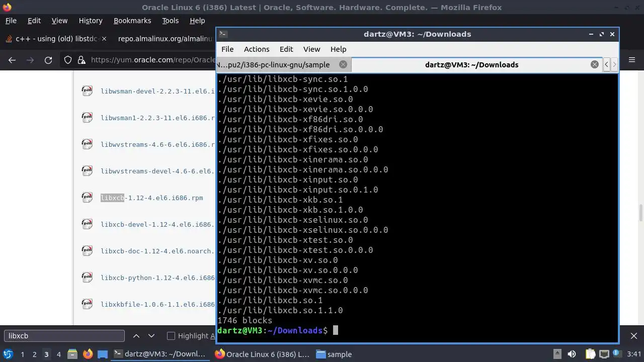Switch to workspace 2 in pager
Viewport: 644px width, 362px height.
click(34, 354)
